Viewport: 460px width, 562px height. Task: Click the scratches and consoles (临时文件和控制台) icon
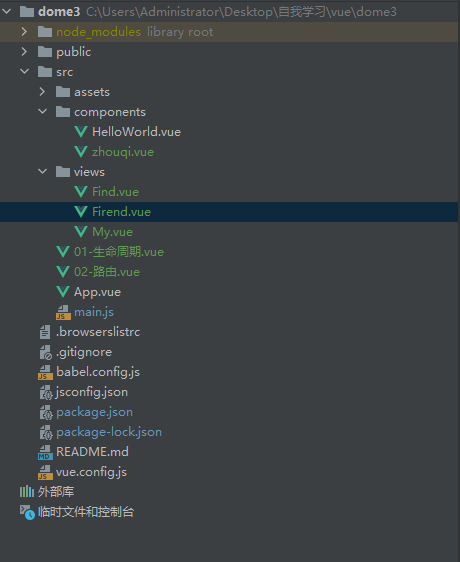point(27,512)
